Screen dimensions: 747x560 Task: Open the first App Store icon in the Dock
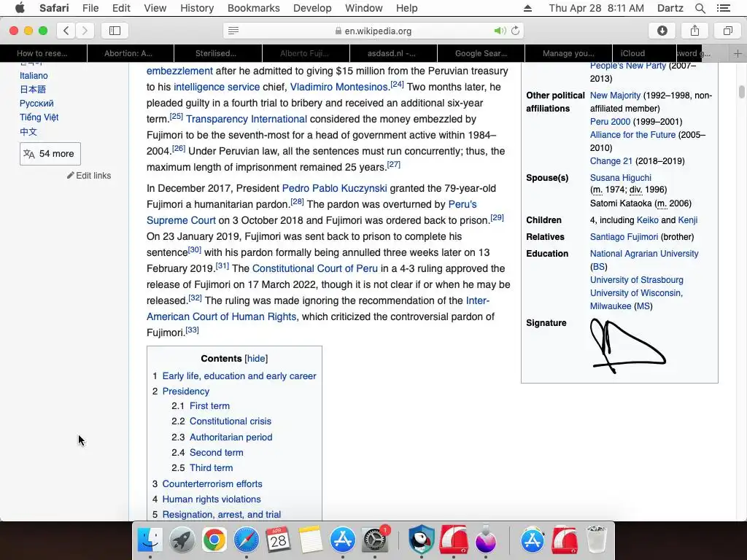343,540
